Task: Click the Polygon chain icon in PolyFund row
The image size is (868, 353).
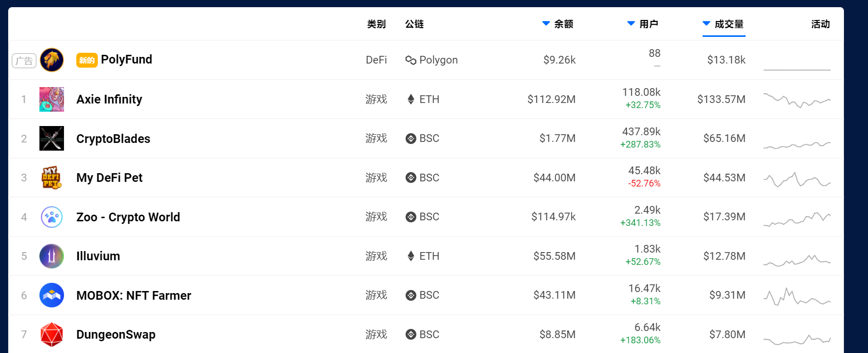Action: tap(411, 60)
